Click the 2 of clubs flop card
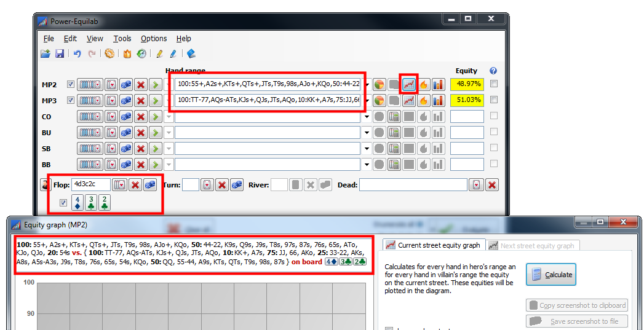Screen dimensions: 644x330 [x=104, y=202]
